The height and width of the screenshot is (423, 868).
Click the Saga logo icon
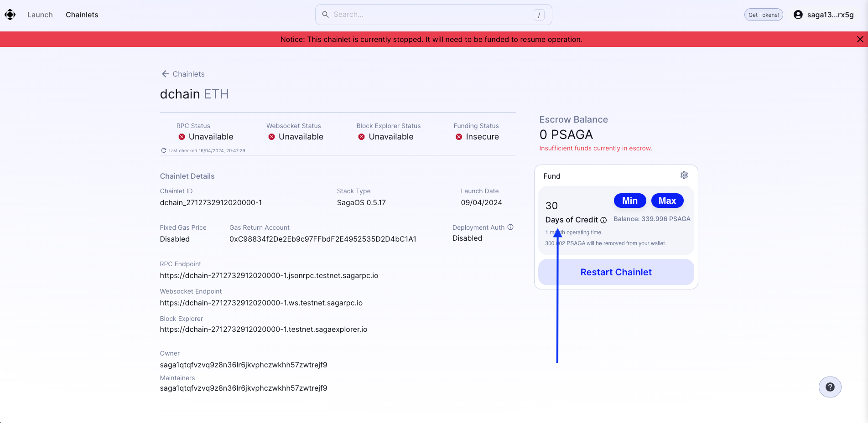point(10,15)
